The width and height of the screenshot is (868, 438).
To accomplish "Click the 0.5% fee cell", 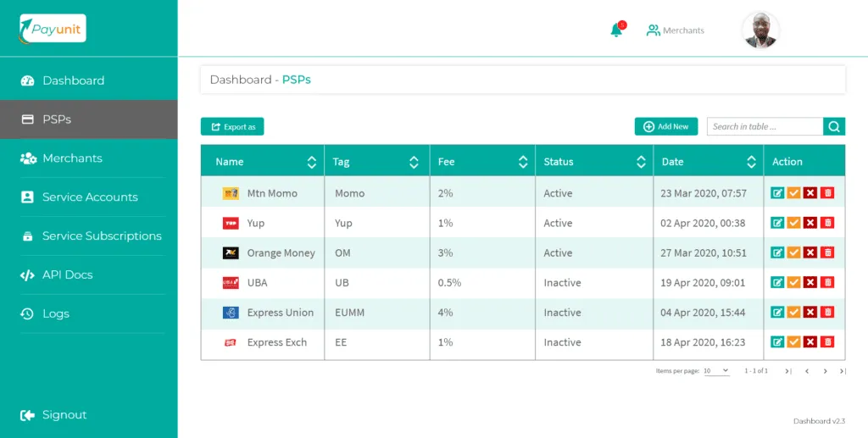I will click(482, 283).
